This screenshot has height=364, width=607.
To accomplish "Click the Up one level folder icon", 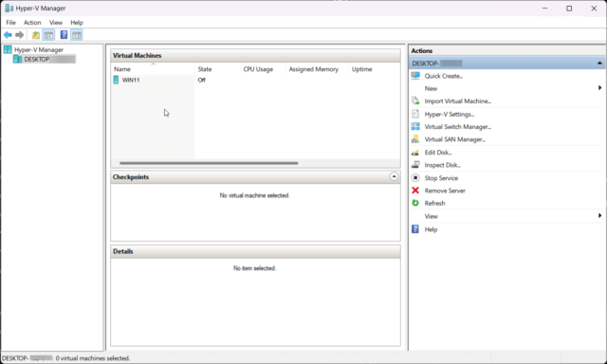I will 36,35.
